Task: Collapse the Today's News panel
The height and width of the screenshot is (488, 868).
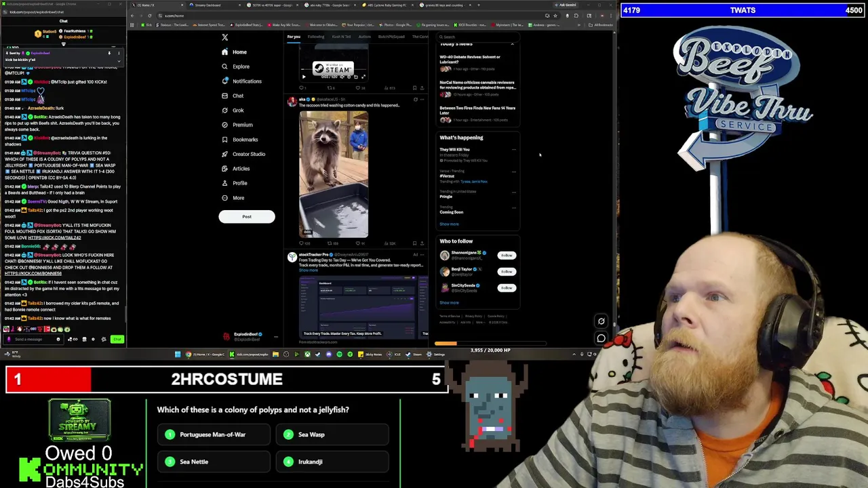Action: tap(512, 44)
